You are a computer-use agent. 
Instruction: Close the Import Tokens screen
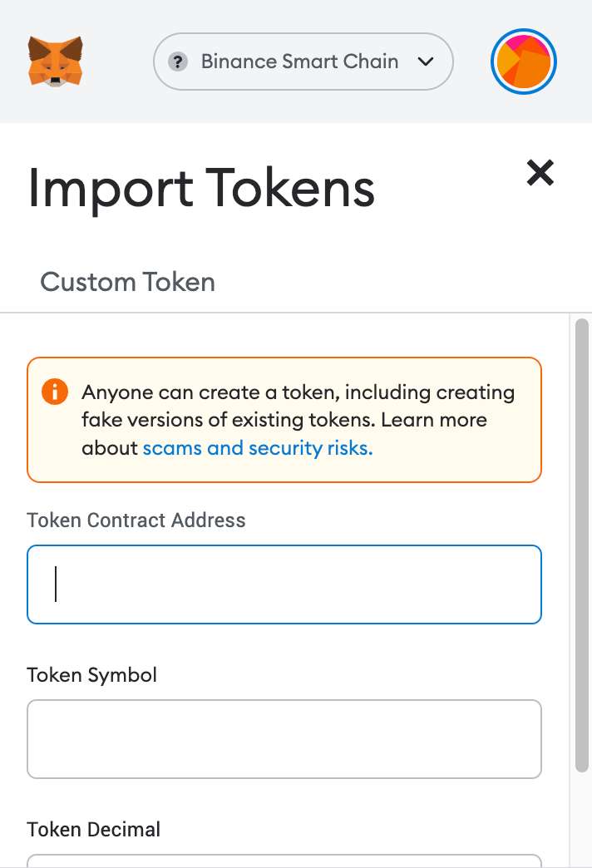pyautogui.click(x=540, y=172)
